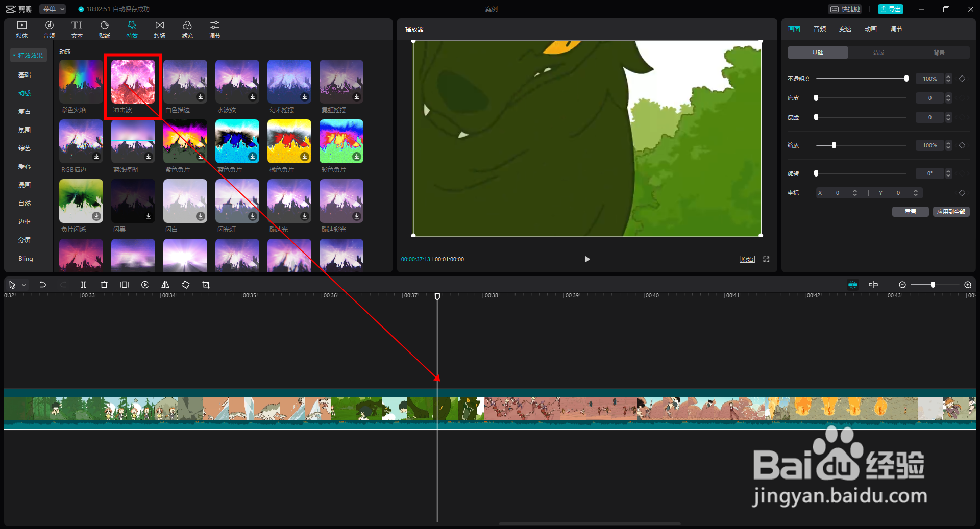Download the 蓝色负片 effect

[x=253, y=157]
